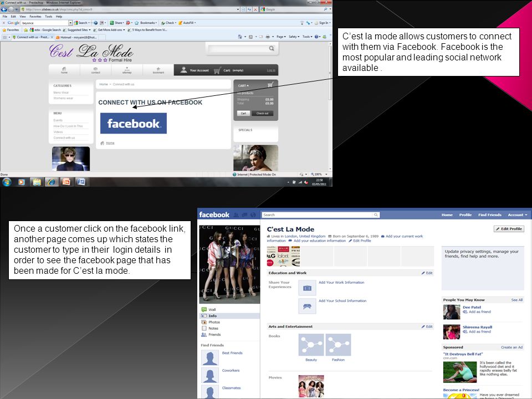The width and height of the screenshot is (532, 399).
Task: Click the Facebook search magnifier button
Action: point(376,215)
